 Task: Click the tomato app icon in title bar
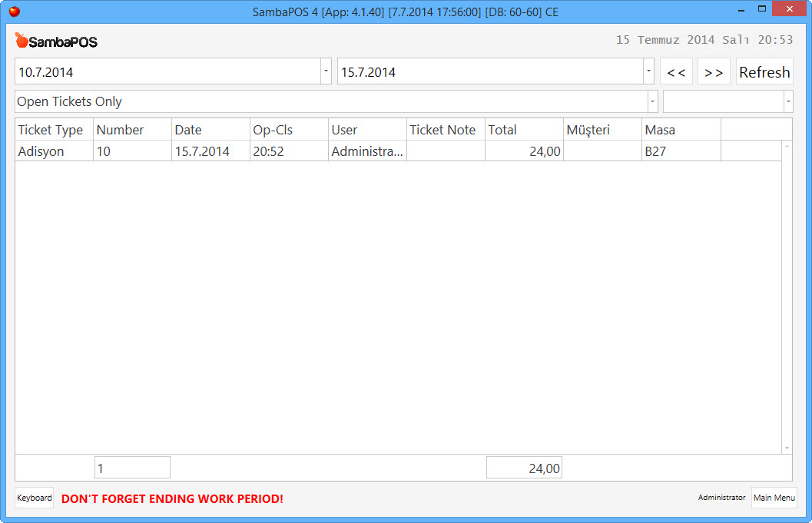(14, 11)
